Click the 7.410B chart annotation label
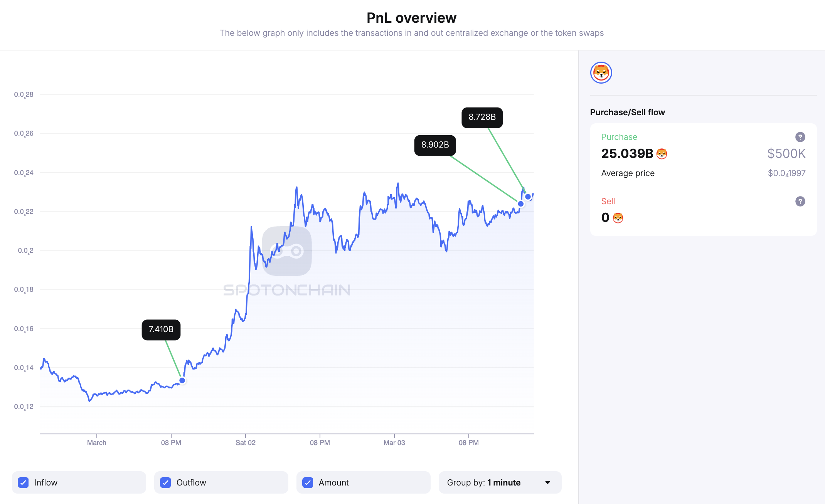 pyautogui.click(x=160, y=329)
